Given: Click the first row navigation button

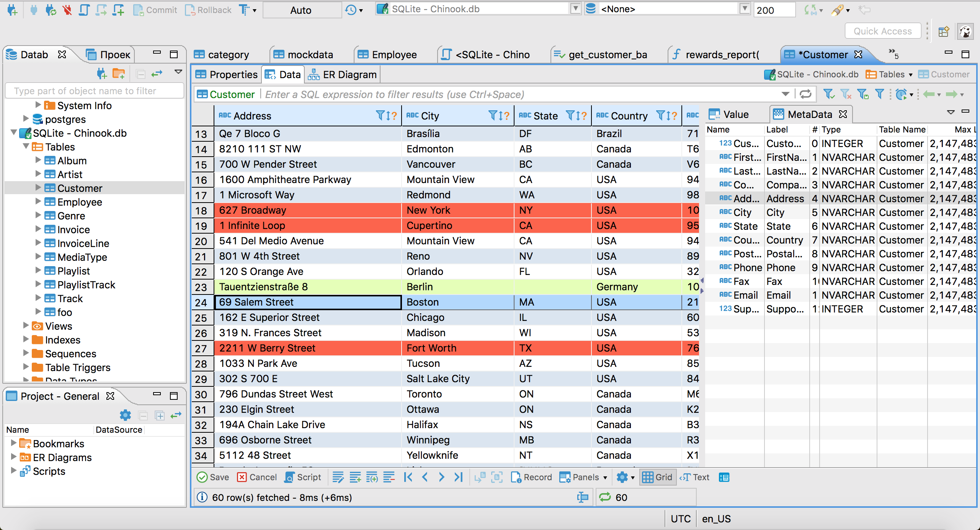Looking at the screenshot, I should 408,477.
